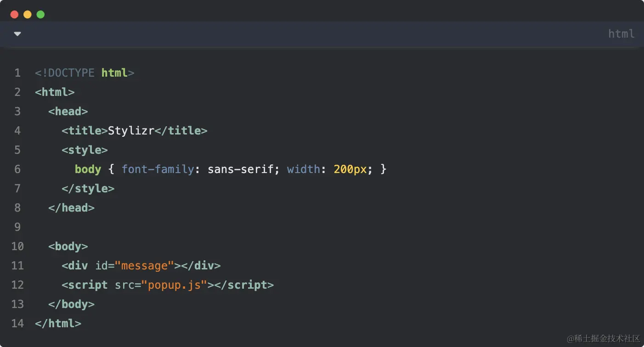This screenshot has width=644, height=347.
Task: Click the closing </body> tag
Action: (x=71, y=304)
